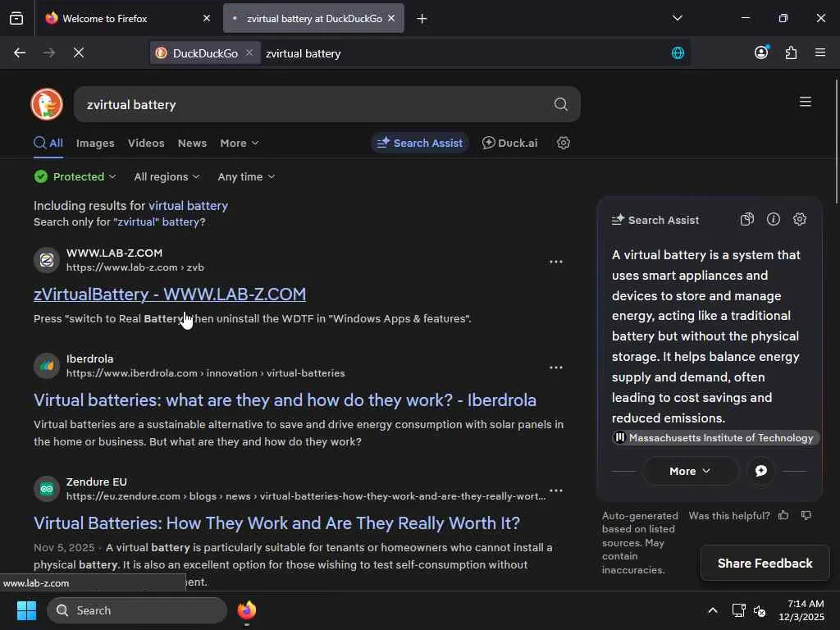
Task: Give thumbs up to Search Assist answer
Action: [x=783, y=515]
